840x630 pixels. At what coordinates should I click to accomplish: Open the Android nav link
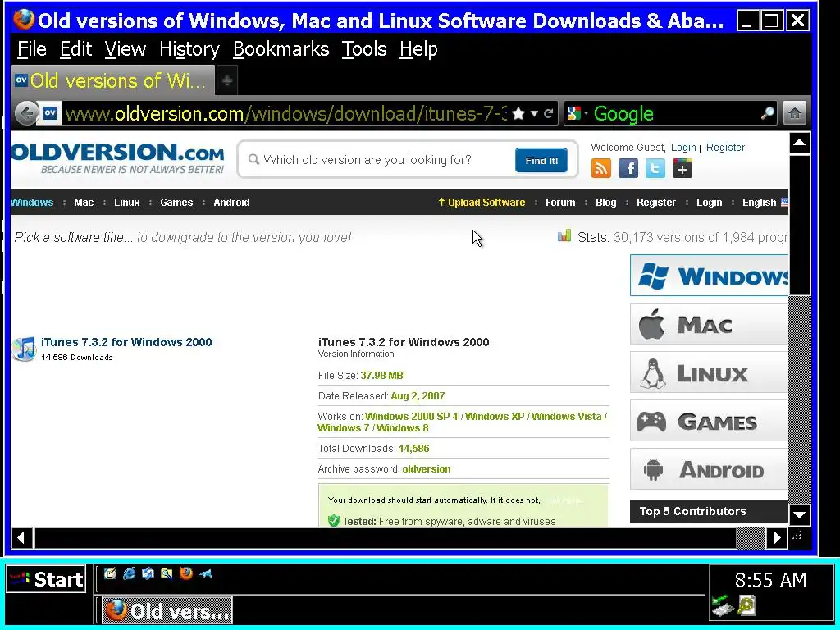pos(231,203)
